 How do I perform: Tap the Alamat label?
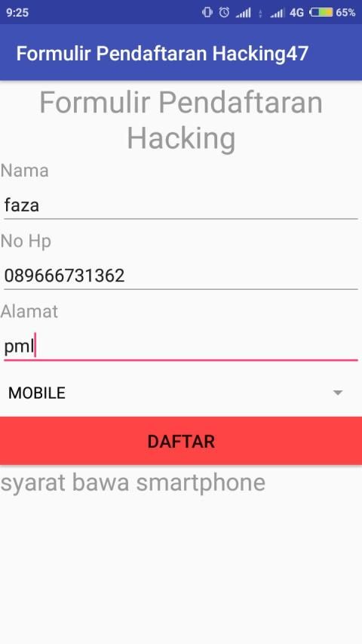coord(29,312)
